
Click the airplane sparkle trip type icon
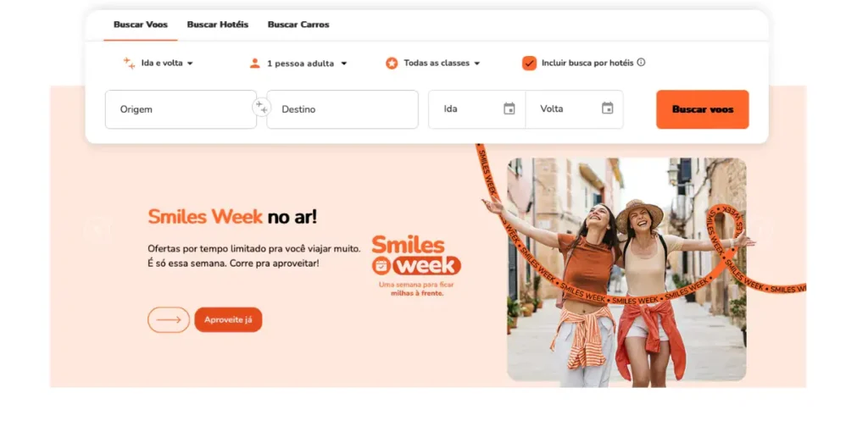(129, 63)
